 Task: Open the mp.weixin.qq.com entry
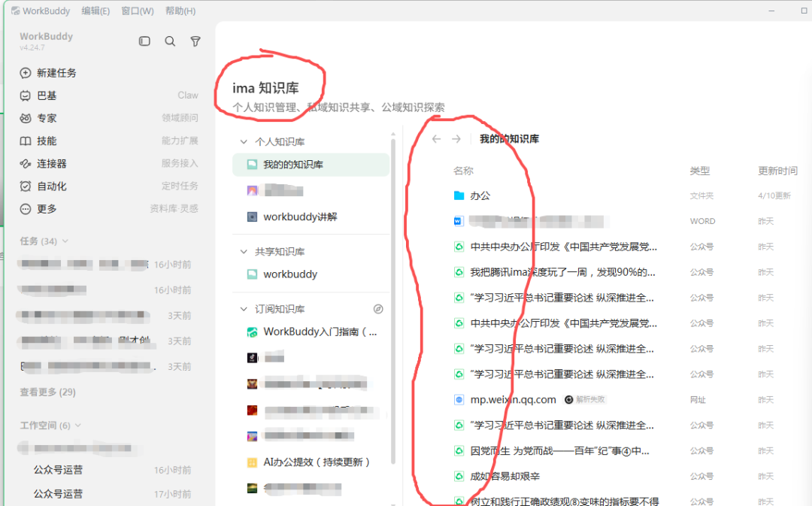[x=513, y=400]
